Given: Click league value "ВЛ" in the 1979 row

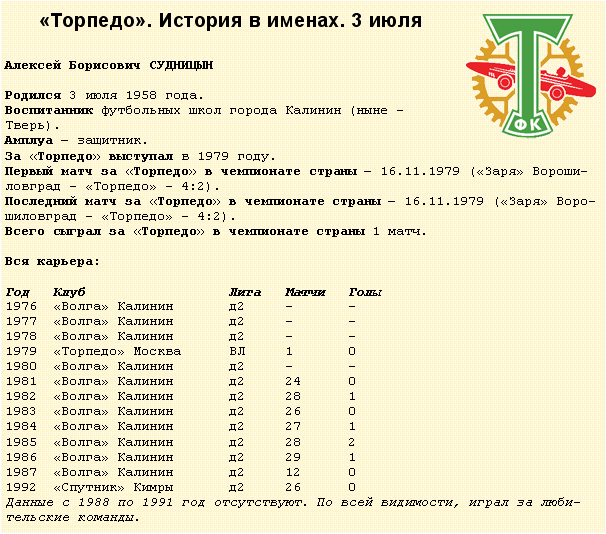Looking at the screenshot, I should click(x=237, y=351).
